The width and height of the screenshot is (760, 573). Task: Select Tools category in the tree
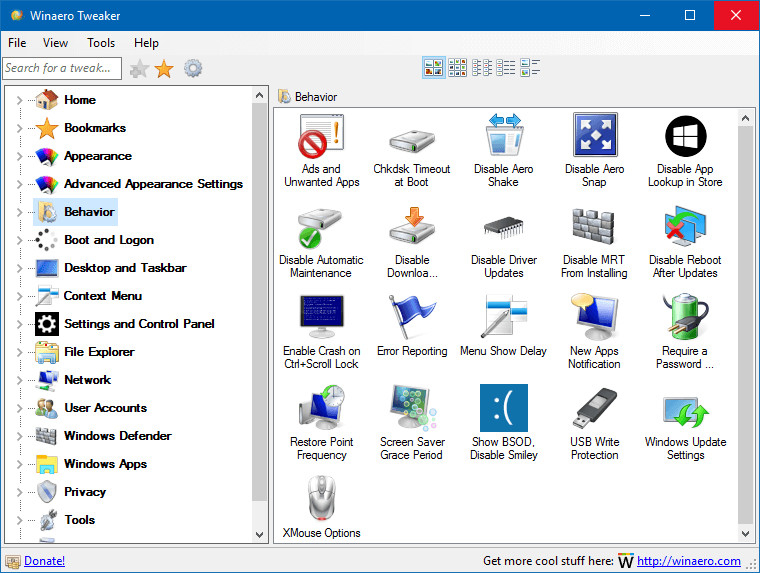point(79,520)
